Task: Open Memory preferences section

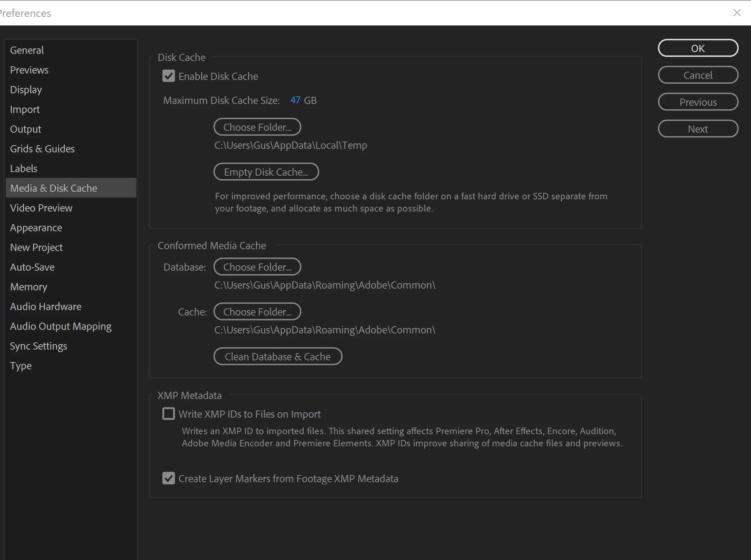Action: coord(29,287)
